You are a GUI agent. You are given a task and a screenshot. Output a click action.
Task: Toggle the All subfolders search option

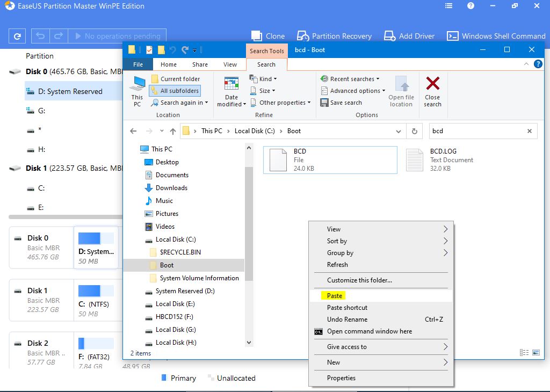pyautogui.click(x=175, y=91)
